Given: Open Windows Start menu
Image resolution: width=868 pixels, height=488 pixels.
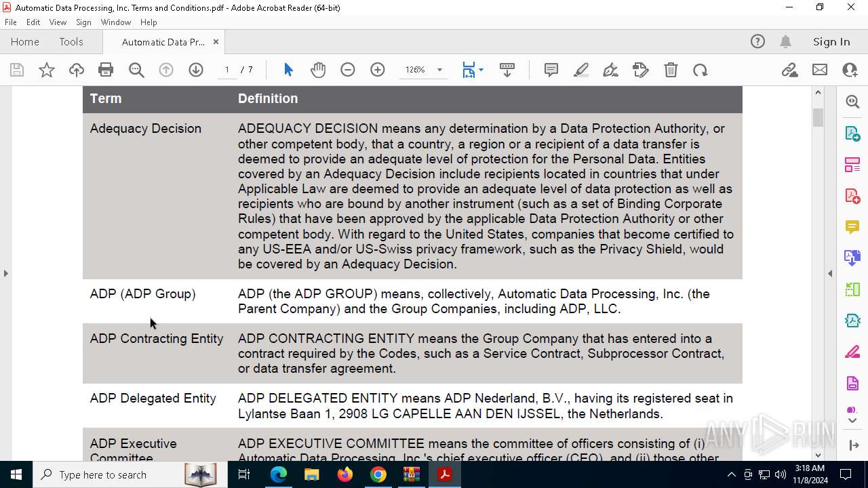Looking at the screenshot, I should pos(16,474).
